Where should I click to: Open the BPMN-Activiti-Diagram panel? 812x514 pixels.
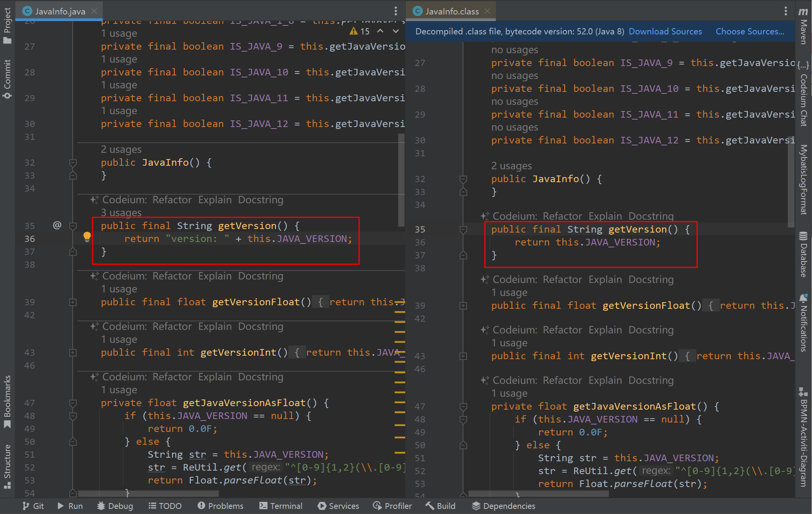pyautogui.click(x=803, y=437)
